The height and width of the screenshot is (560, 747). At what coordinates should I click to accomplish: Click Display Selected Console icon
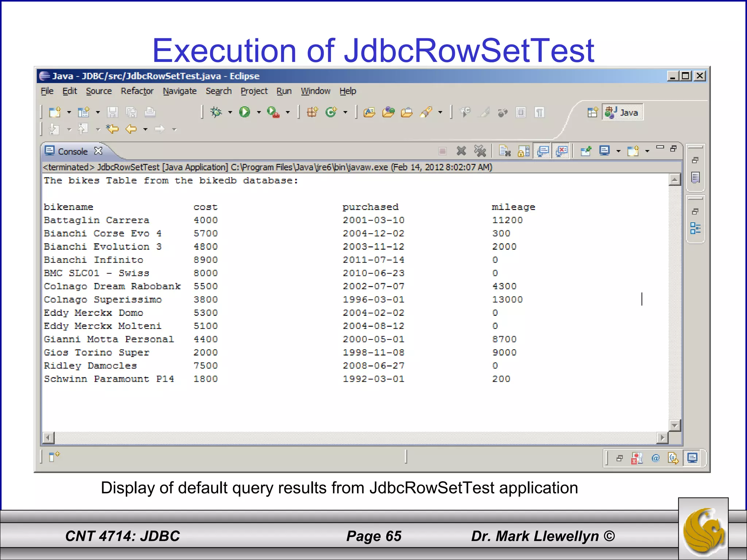point(605,151)
